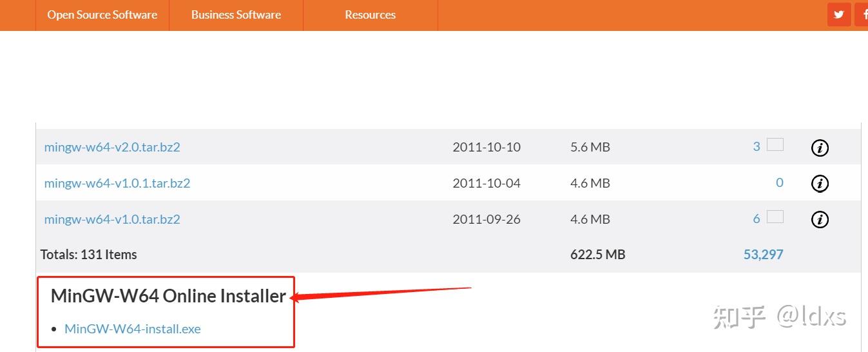
Task: Download mingw-w64-v2.0.tar.bz2
Action: pos(112,147)
